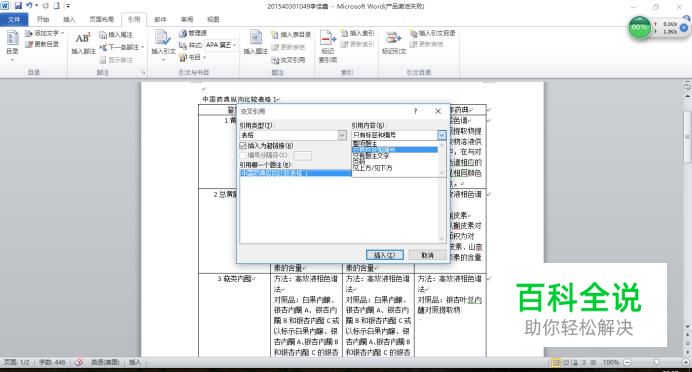Click 显示备注 (Show Notes) icon
Image resolution: width=692 pixels, height=372 pixels.
(x=103, y=60)
